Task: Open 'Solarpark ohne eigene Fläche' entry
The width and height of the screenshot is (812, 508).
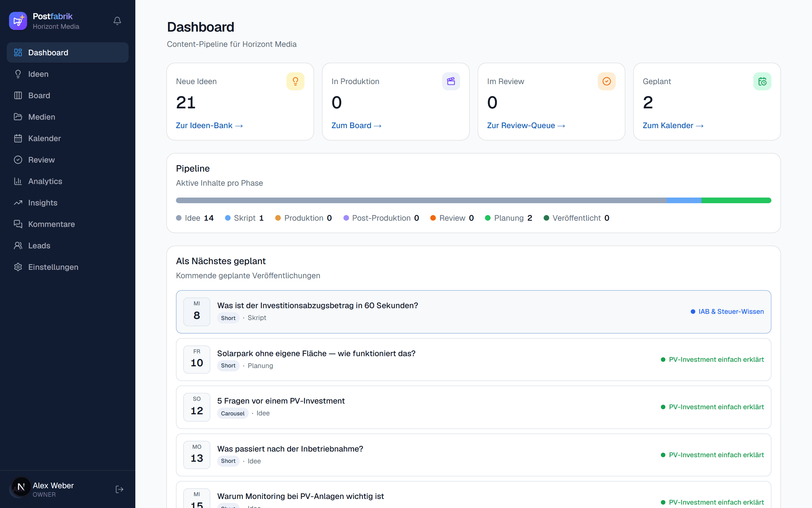Action: tap(473, 360)
